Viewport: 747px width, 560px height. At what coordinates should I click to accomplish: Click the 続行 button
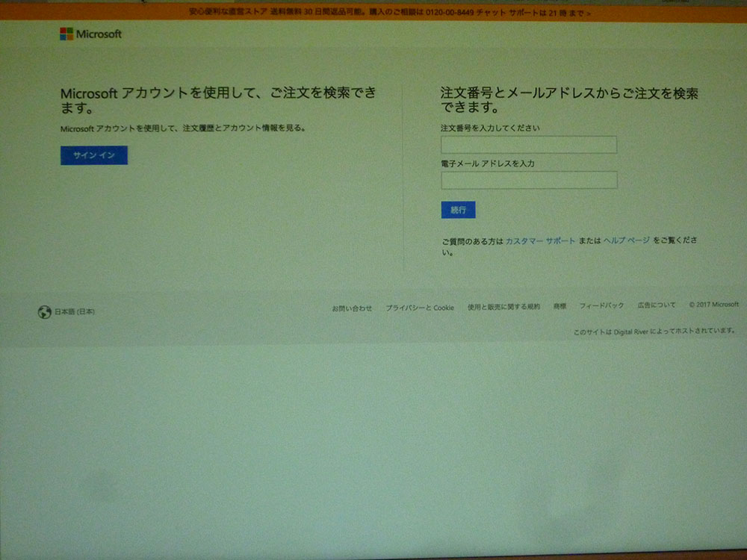pyautogui.click(x=458, y=210)
